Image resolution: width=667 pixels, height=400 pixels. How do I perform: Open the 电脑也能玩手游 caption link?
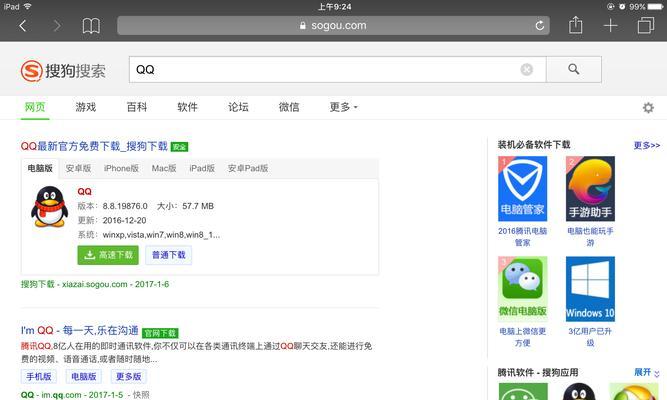[x=590, y=237]
